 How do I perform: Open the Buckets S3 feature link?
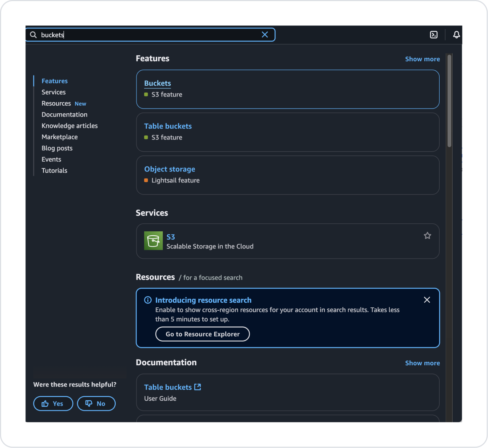click(158, 83)
